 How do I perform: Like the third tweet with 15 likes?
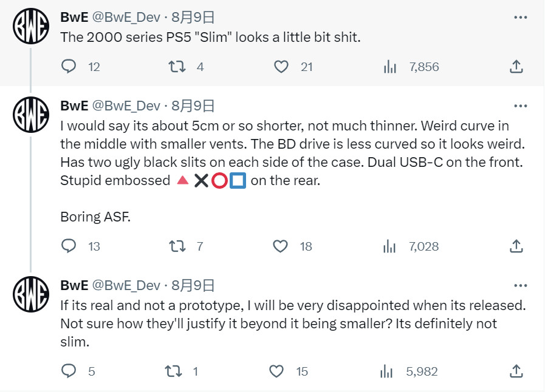click(276, 371)
